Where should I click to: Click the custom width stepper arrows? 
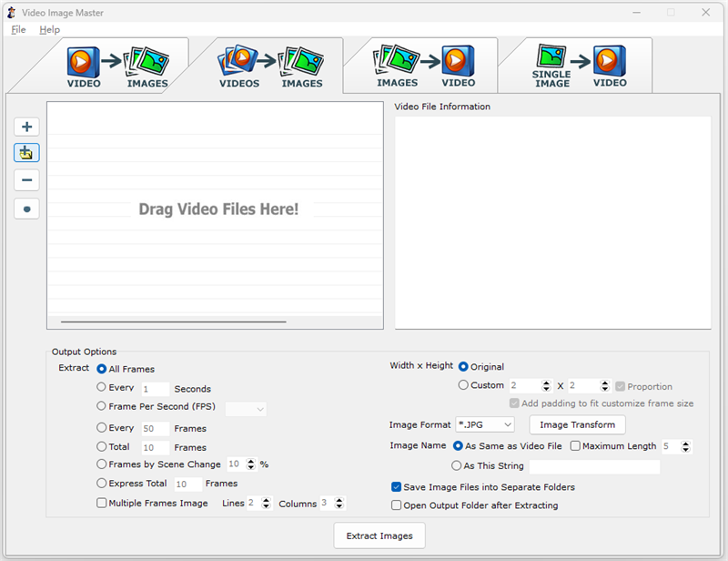pyautogui.click(x=545, y=385)
